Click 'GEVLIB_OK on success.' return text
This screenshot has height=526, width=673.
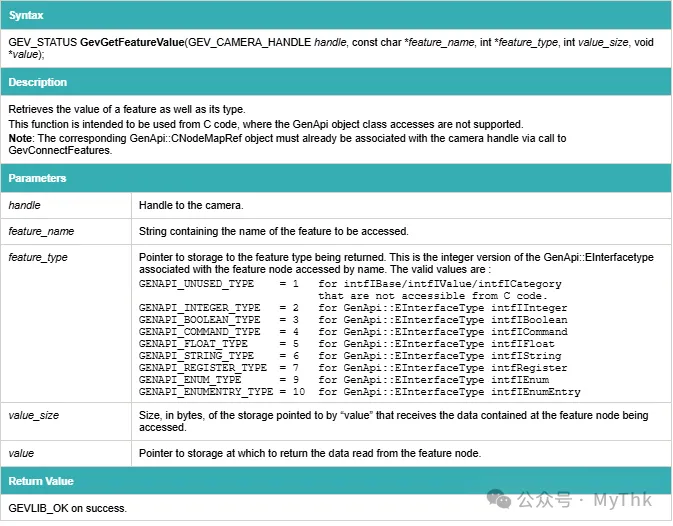coord(67,508)
